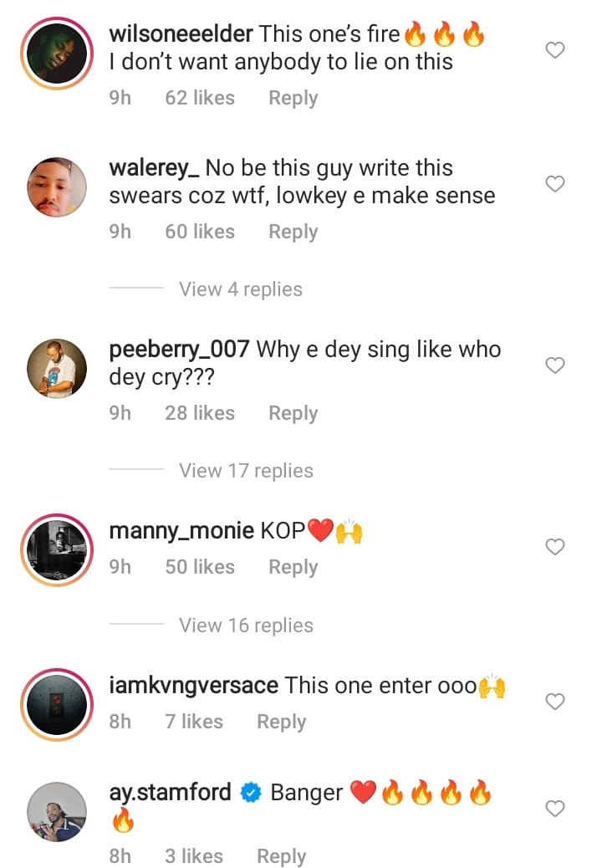Image resolution: width=602 pixels, height=868 pixels.
Task: View peeberry_007's profile photo
Action: 57,368
